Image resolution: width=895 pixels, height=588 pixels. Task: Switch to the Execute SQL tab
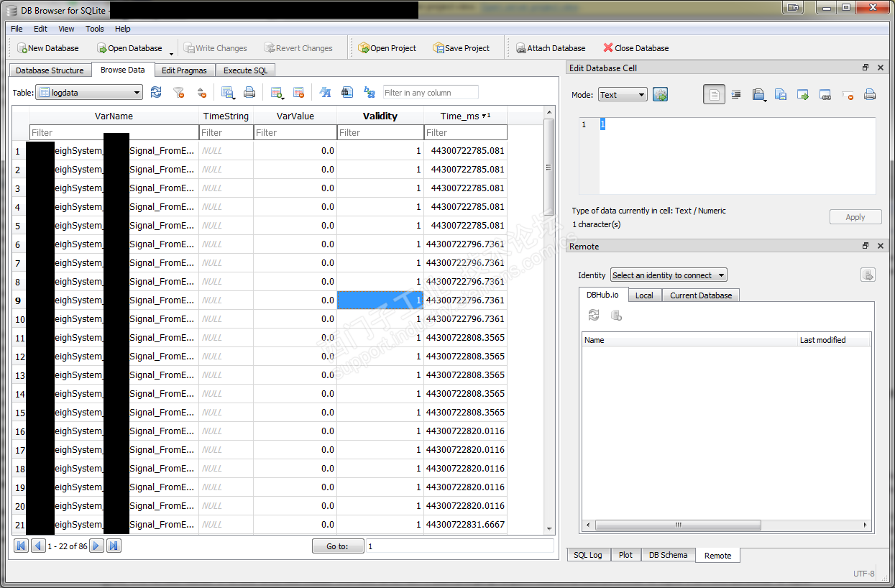245,70
